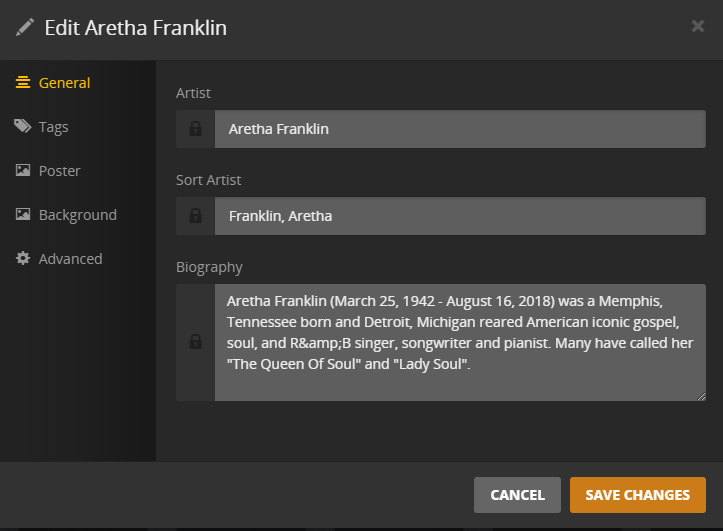
Task: Toggle the lock on Biography field
Action: (x=195, y=342)
